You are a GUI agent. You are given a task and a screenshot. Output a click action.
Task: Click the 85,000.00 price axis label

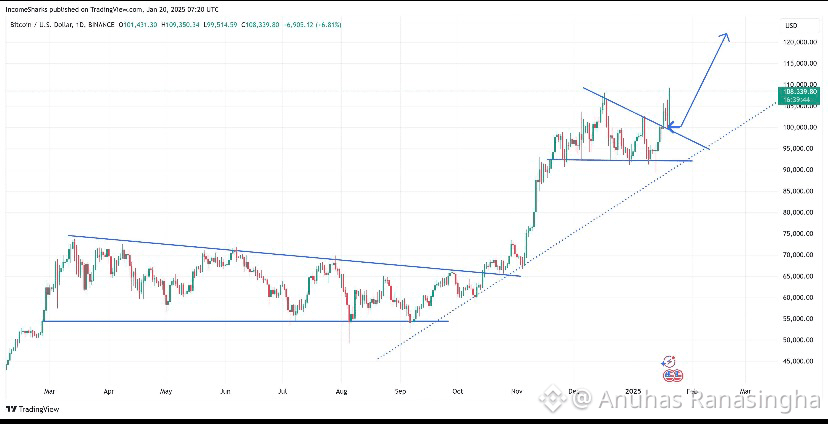tap(798, 191)
